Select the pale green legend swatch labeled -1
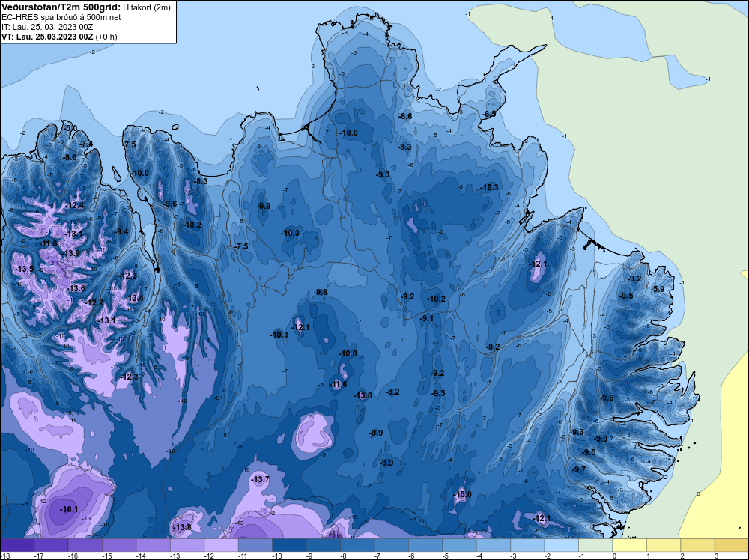This screenshot has width=749, height=560. [x=595, y=545]
